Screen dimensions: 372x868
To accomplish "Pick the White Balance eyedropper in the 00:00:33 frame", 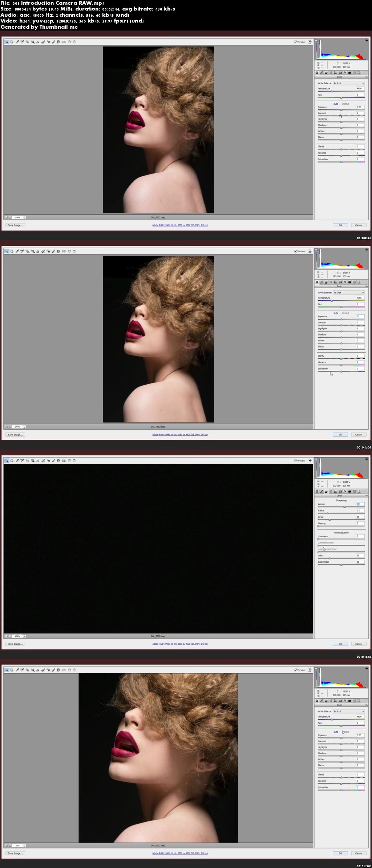I will click(17, 42).
